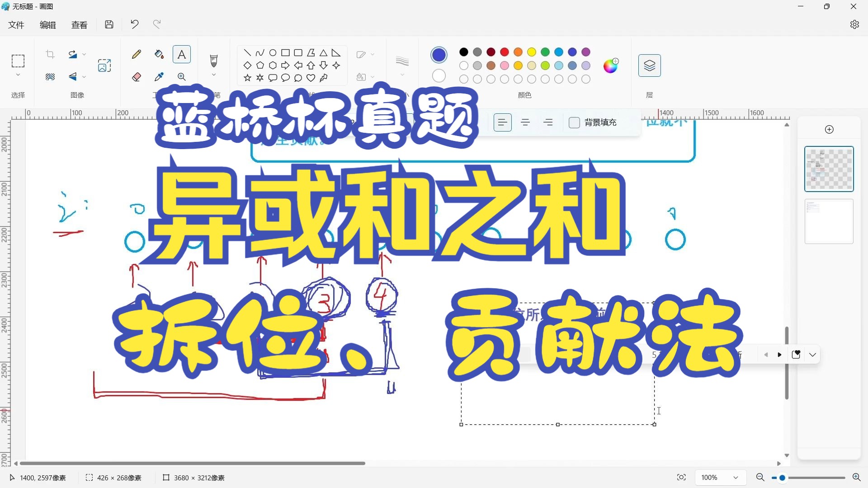Choose the lightning bolt shape

click(x=323, y=78)
